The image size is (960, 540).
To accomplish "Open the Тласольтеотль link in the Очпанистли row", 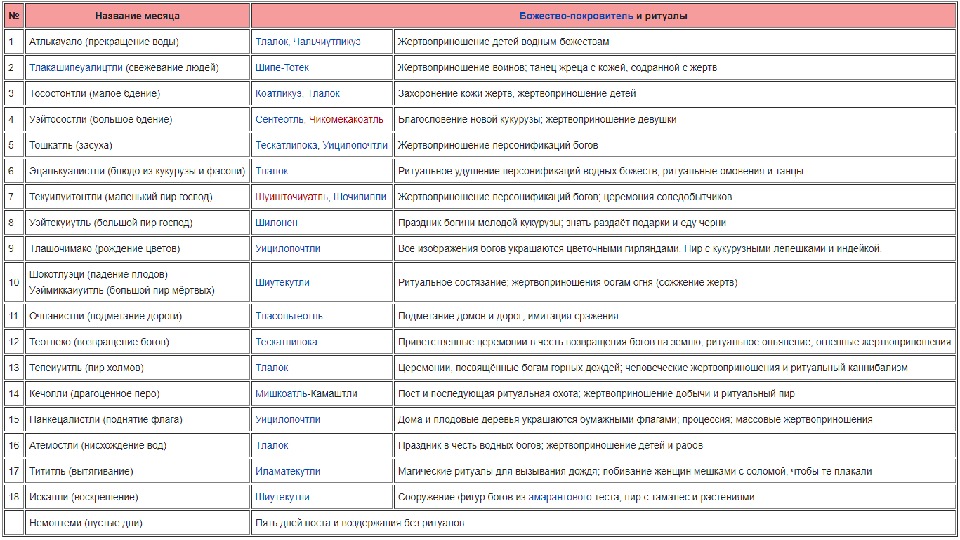I will pos(289,316).
